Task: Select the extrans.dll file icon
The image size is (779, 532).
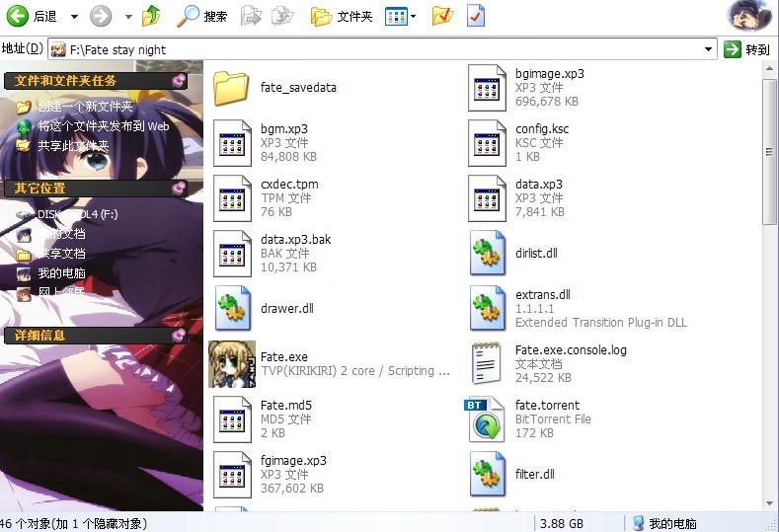Action: 487,309
